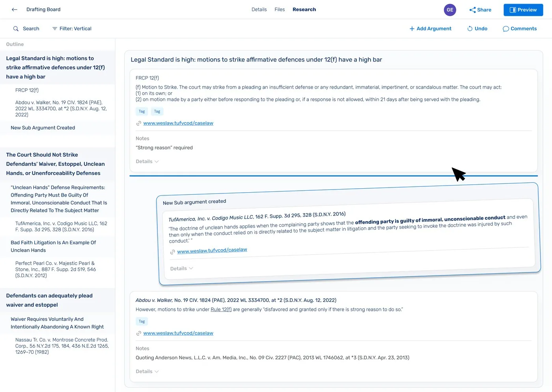
Task: Click the Rule 12(f) link
Action: tap(221, 310)
